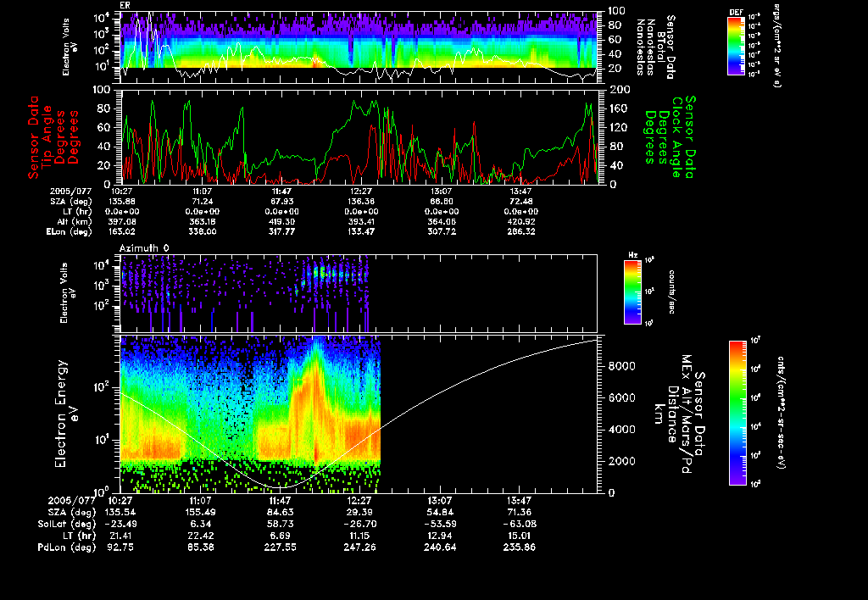This screenshot has height=600, width=868.
Task: Click the "MEx Alt/Mars/Pd" distance axis label
Action: pos(686,414)
